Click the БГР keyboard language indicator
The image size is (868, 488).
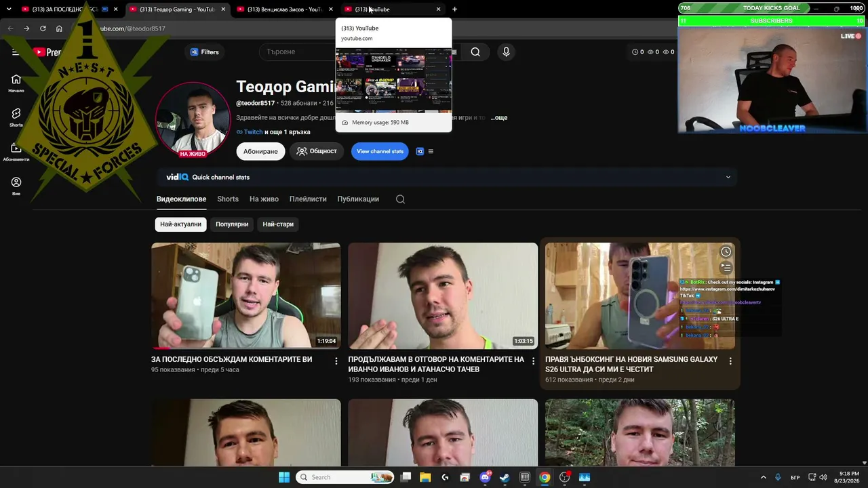tap(795, 477)
